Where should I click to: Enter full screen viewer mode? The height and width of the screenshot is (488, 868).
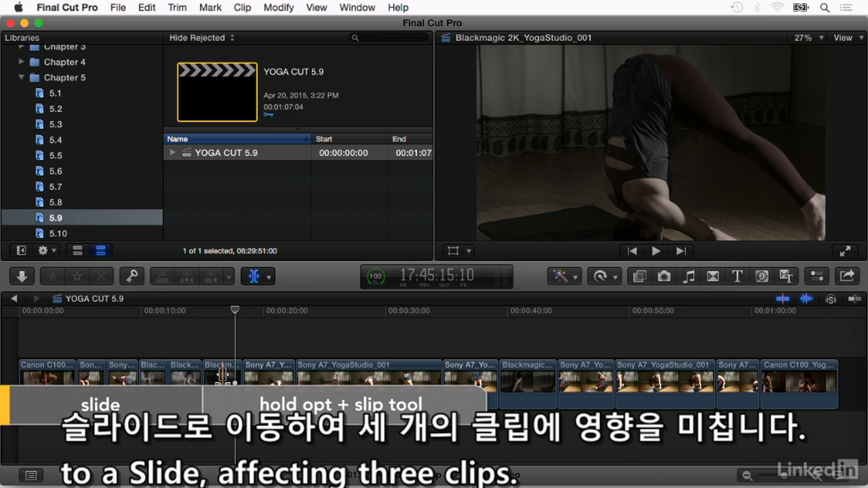845,251
